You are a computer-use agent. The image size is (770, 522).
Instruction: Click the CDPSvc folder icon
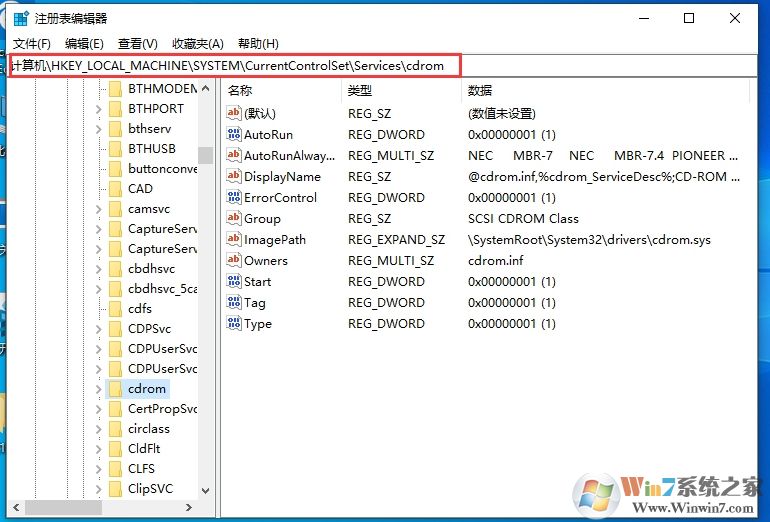115,329
